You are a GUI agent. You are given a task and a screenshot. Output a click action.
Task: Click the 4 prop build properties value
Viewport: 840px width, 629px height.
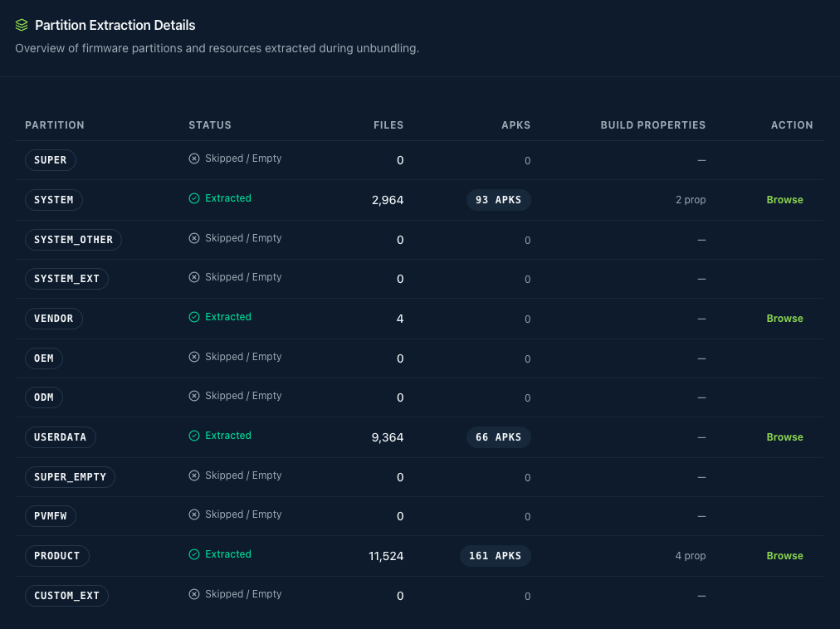click(691, 556)
